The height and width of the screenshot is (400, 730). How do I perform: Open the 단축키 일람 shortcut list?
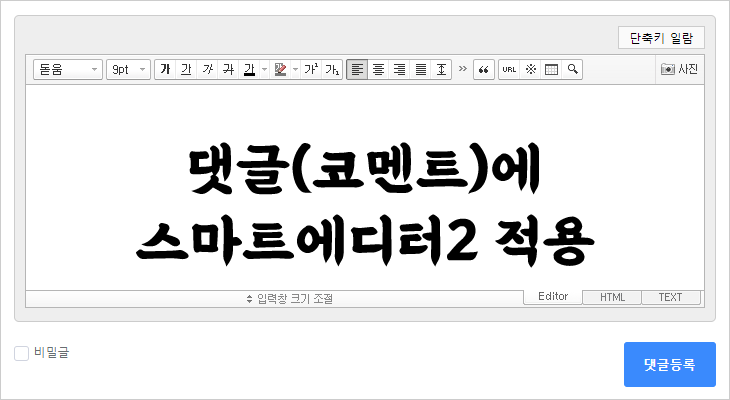tap(661, 38)
